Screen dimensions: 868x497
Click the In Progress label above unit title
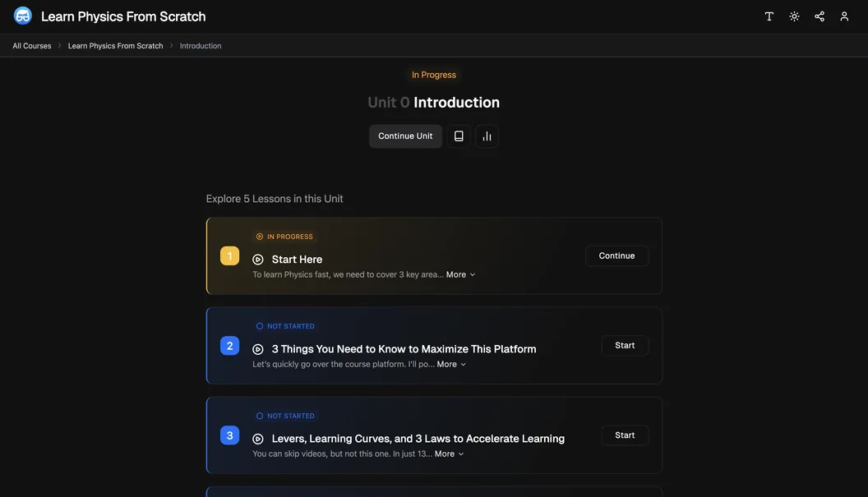pos(434,75)
